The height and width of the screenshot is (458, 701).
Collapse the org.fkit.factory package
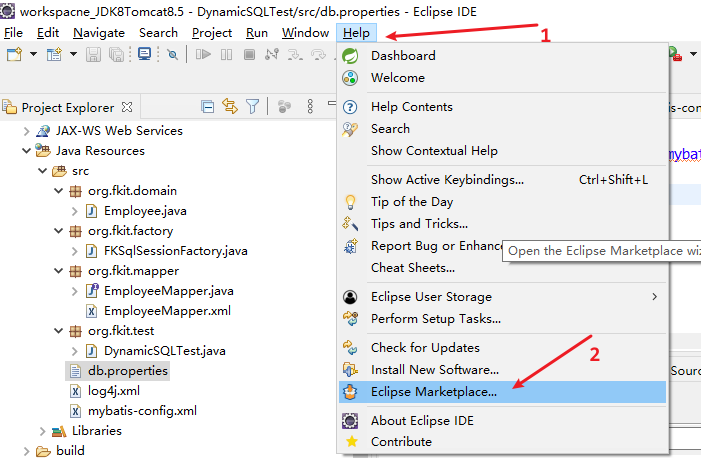pyautogui.click(x=59, y=231)
